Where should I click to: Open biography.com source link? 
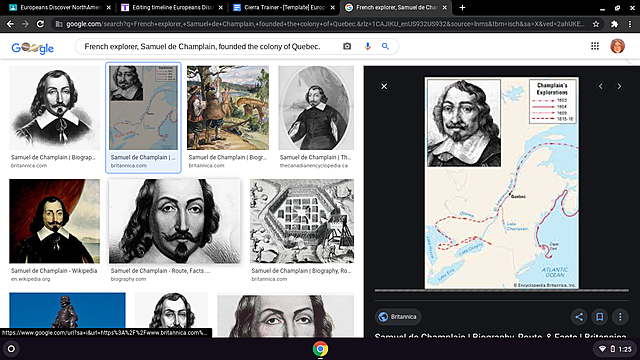click(128, 279)
